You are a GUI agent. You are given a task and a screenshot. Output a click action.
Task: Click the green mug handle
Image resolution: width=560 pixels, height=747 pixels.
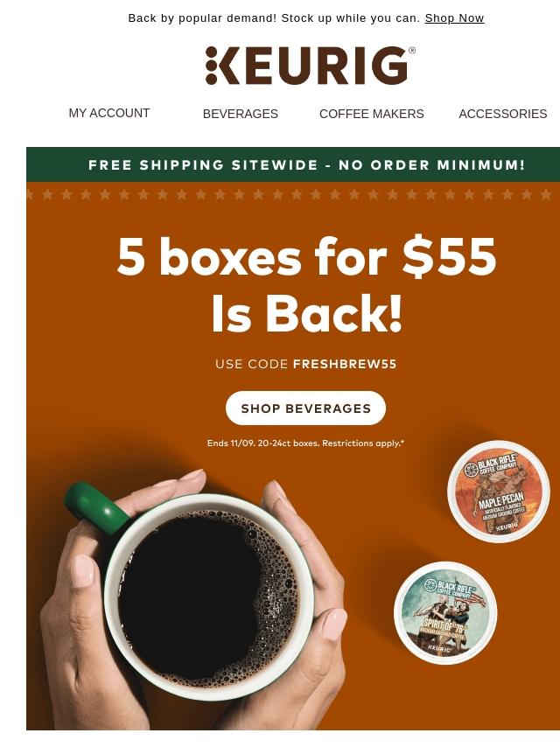(95, 507)
